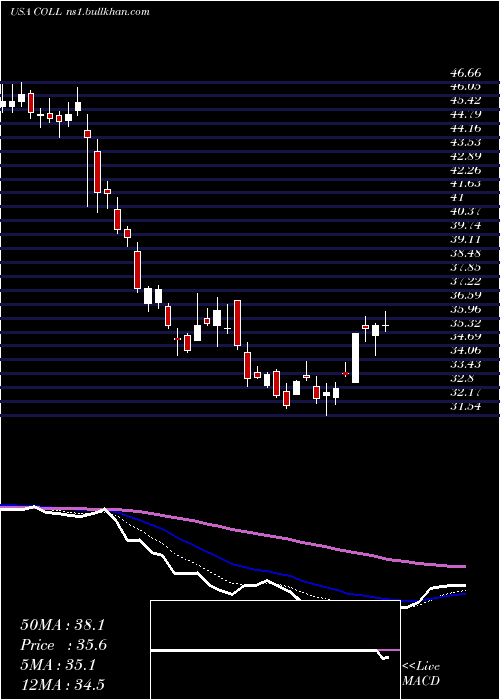Image resolution: width=500 pixels, height=700 pixels.
Task: Click the 43.53 price axis label
Action: point(464,142)
